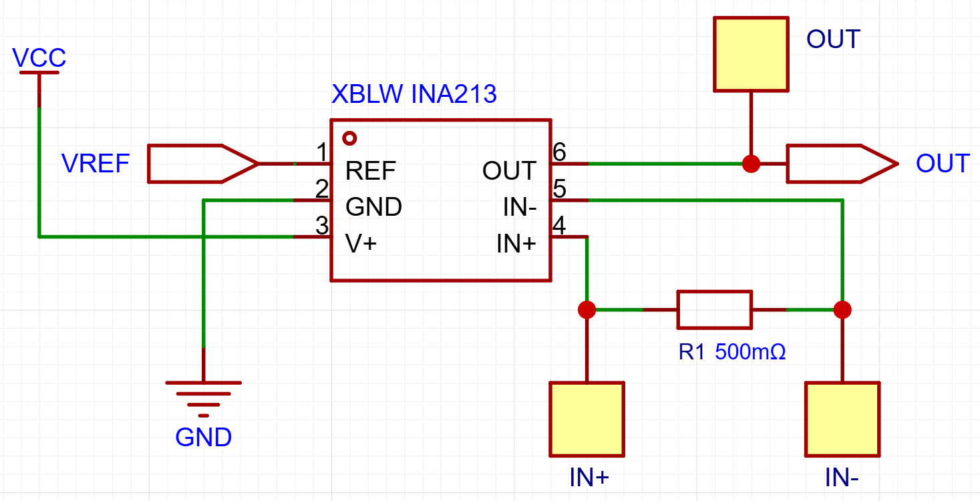This screenshot has width=980, height=501.
Task: Click pin number 5 on the chip
Action: tap(560, 190)
